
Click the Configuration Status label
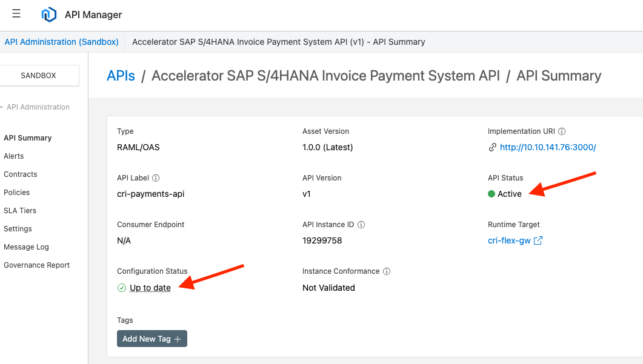pos(152,271)
